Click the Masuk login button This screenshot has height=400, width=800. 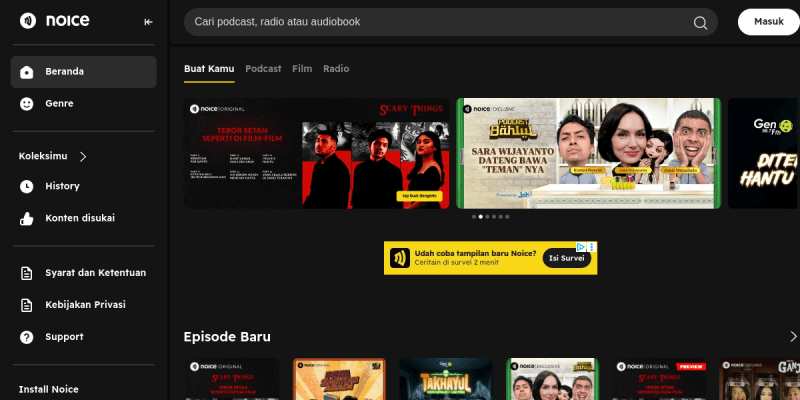[x=769, y=22]
